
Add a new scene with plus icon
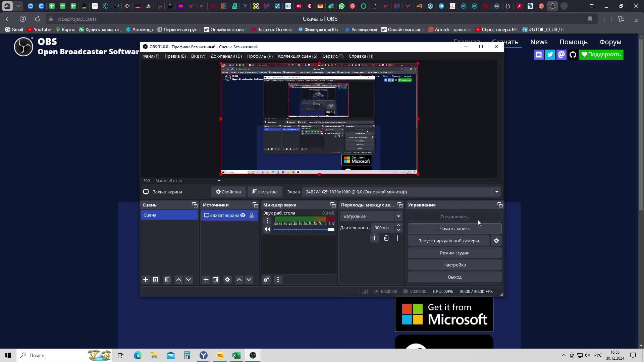pyautogui.click(x=146, y=280)
